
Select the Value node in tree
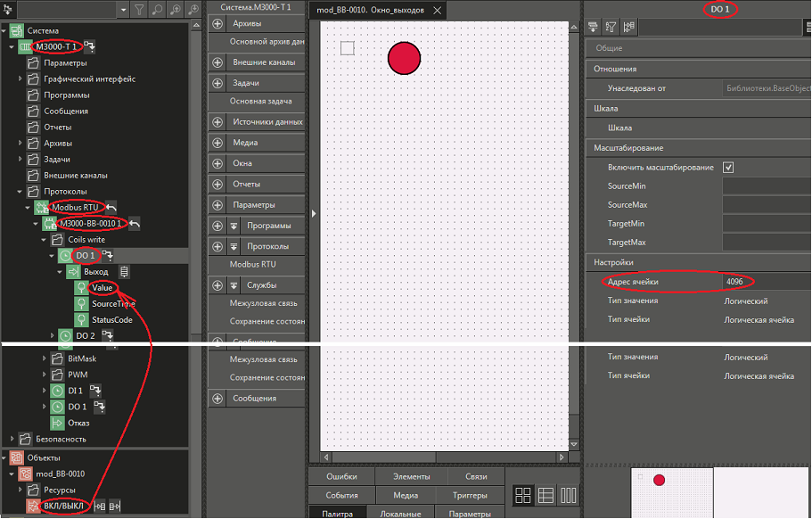click(x=103, y=287)
